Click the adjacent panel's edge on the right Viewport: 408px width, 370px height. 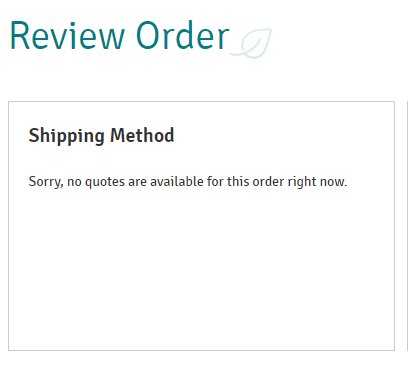click(x=407, y=226)
